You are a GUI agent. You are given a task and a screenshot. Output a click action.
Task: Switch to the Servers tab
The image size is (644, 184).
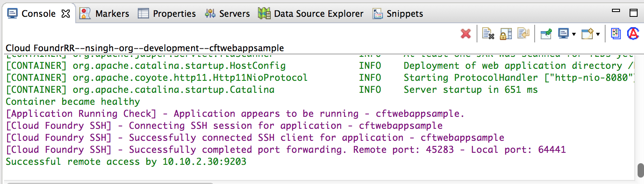(x=227, y=14)
